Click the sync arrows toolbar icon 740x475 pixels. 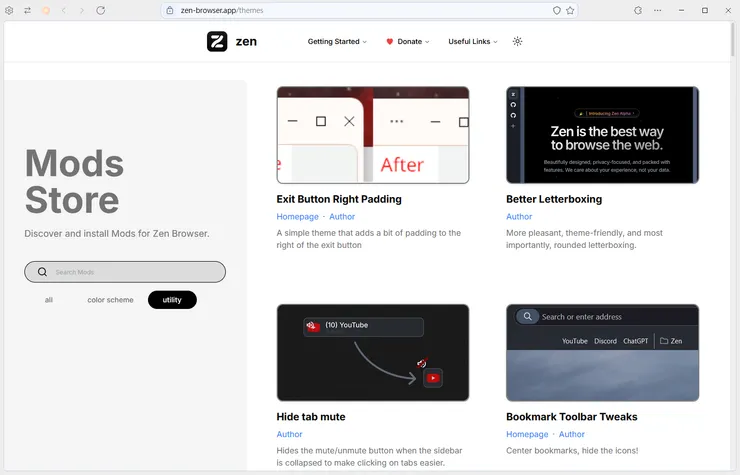coord(27,10)
